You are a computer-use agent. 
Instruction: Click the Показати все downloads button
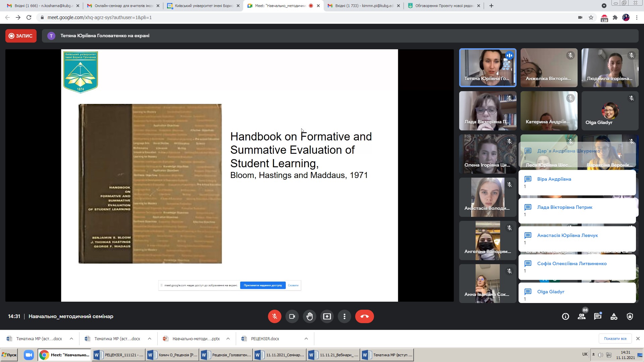pos(615,339)
